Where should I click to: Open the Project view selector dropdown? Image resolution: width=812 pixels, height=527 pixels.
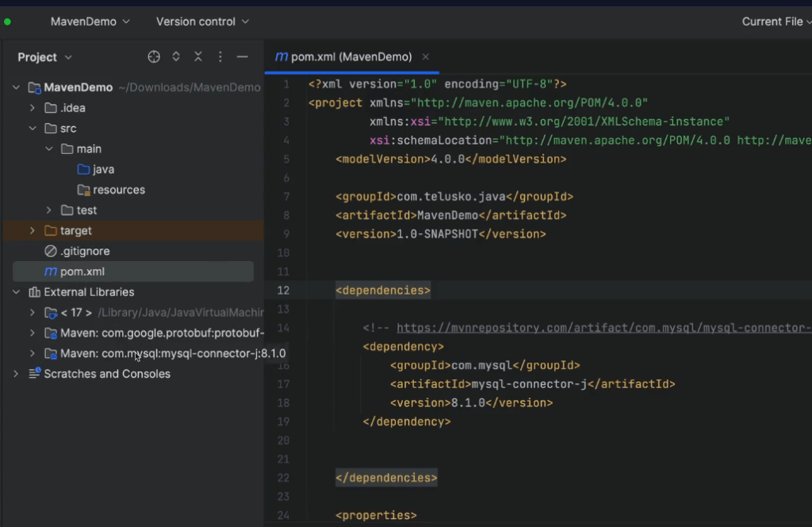click(44, 57)
